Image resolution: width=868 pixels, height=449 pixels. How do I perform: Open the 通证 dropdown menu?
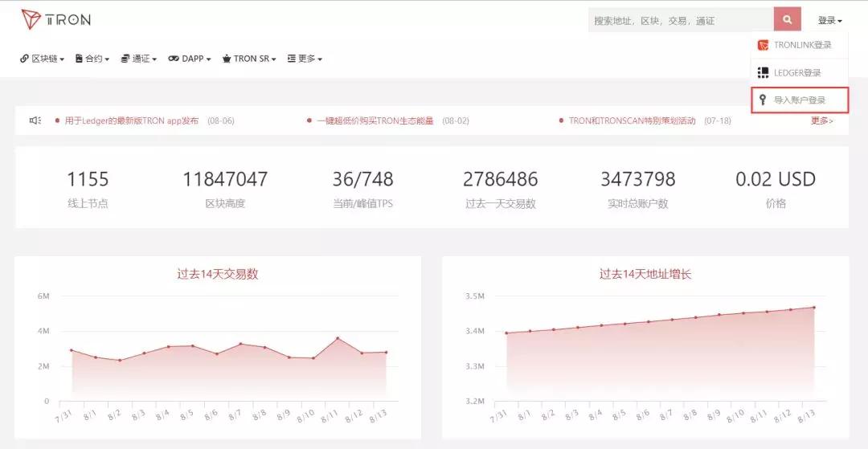[139, 59]
